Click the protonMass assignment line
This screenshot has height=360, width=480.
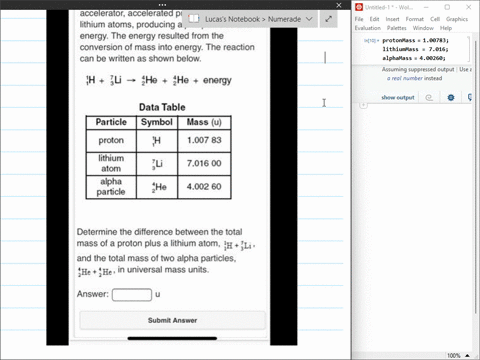click(x=415, y=40)
